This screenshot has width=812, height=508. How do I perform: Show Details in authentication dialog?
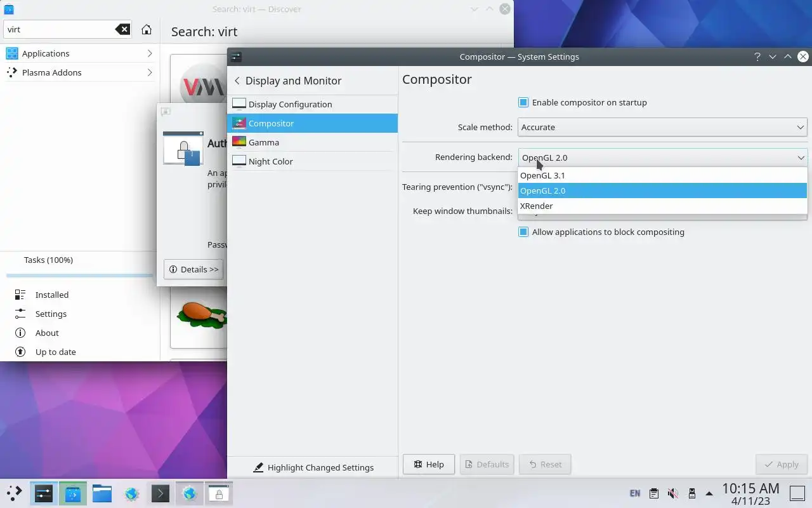pyautogui.click(x=193, y=269)
